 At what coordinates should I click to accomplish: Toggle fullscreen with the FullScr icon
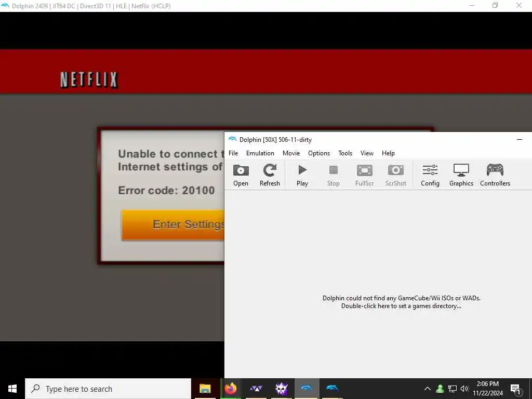click(364, 175)
